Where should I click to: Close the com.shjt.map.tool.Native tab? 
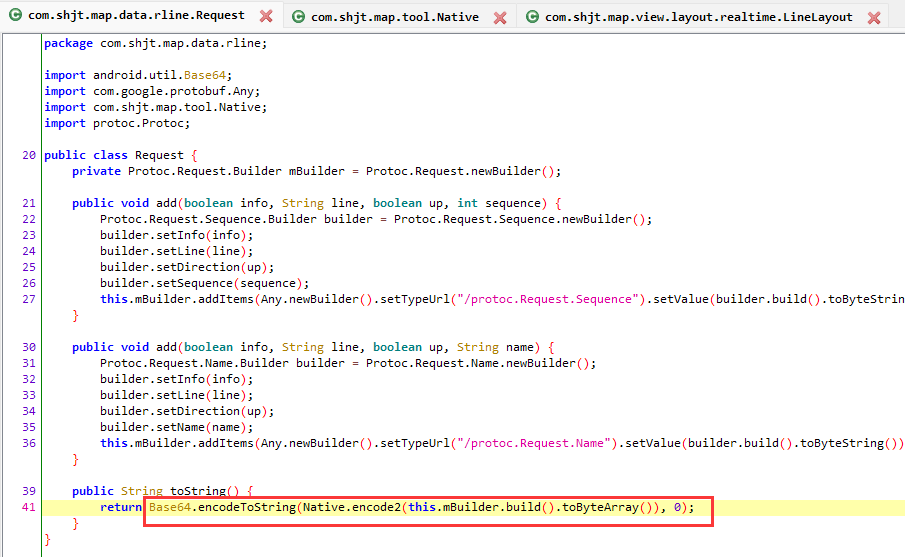coord(500,18)
